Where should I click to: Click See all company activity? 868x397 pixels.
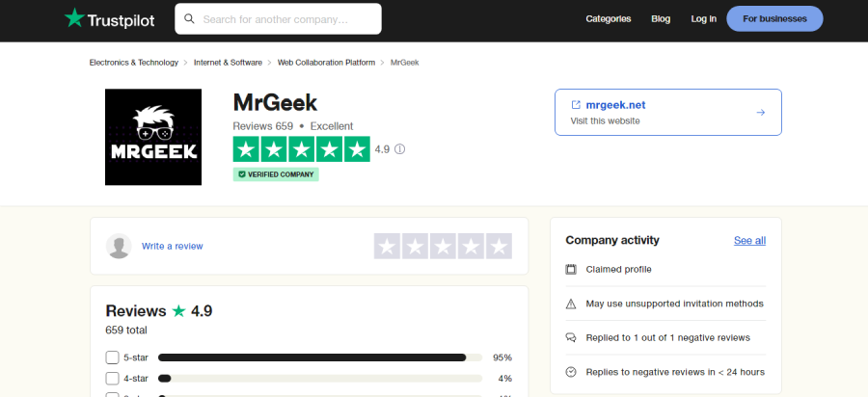point(749,241)
